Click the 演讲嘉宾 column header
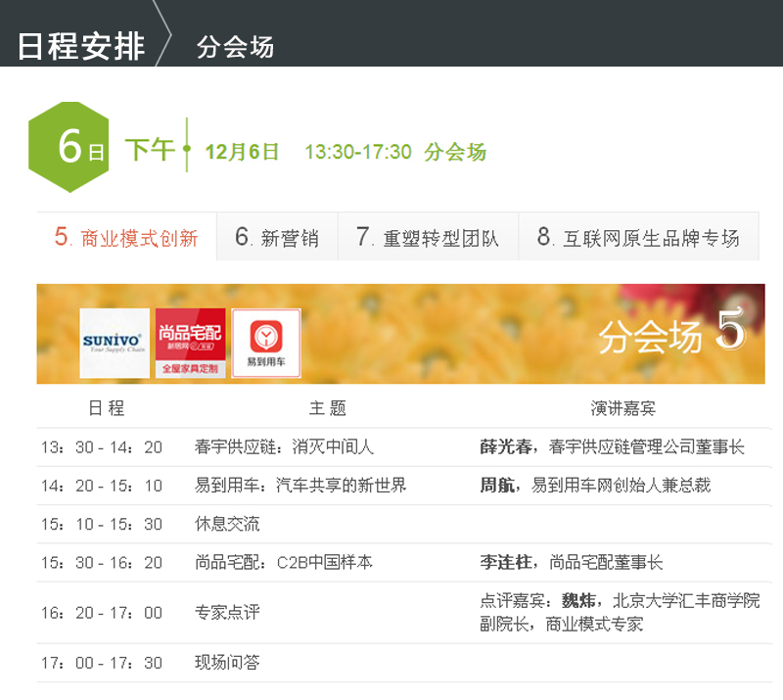783x700 pixels. click(x=622, y=408)
